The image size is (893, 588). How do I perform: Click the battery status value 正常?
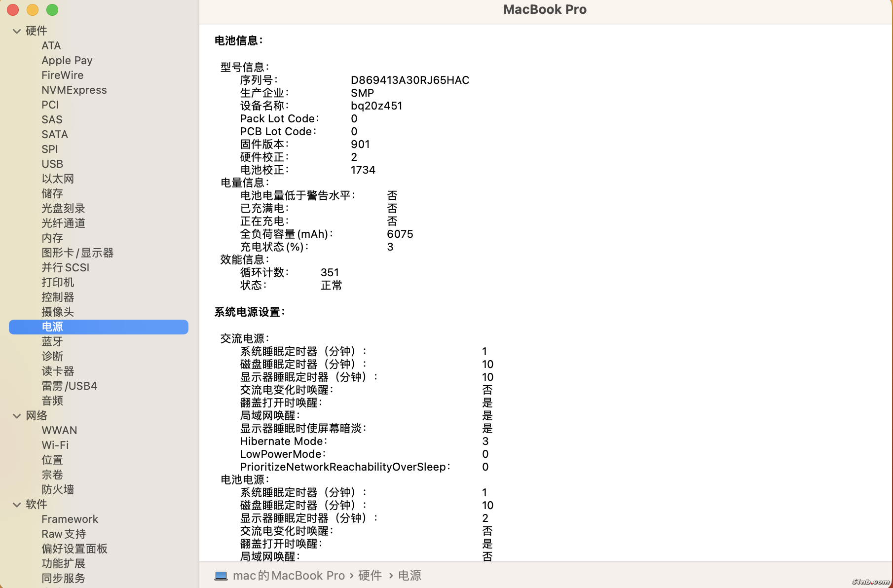[332, 286]
